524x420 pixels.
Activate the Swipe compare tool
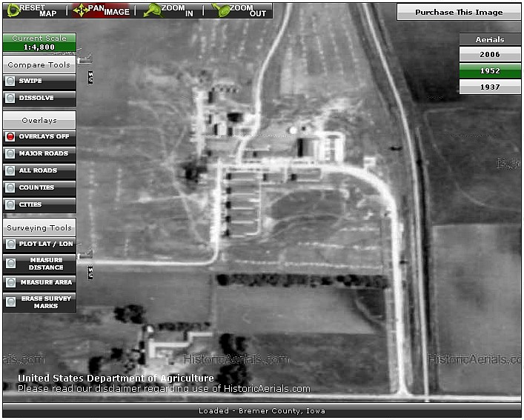tap(39, 81)
